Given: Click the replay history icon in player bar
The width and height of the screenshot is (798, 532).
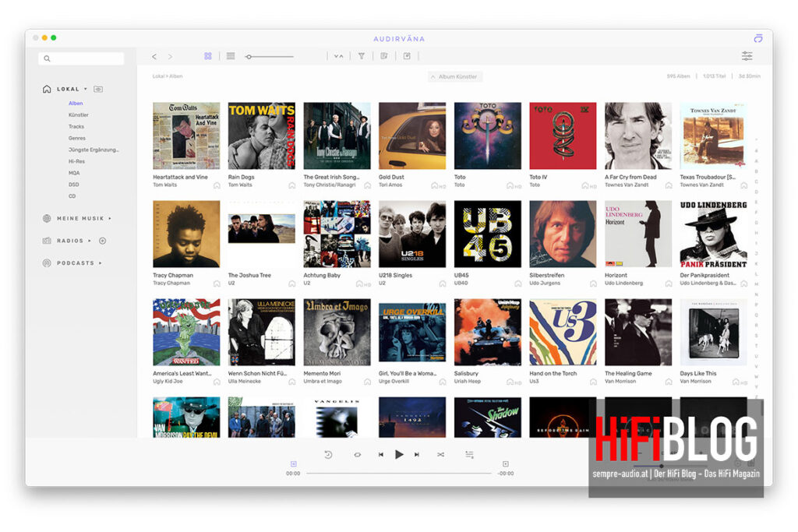Looking at the screenshot, I should click(328, 454).
